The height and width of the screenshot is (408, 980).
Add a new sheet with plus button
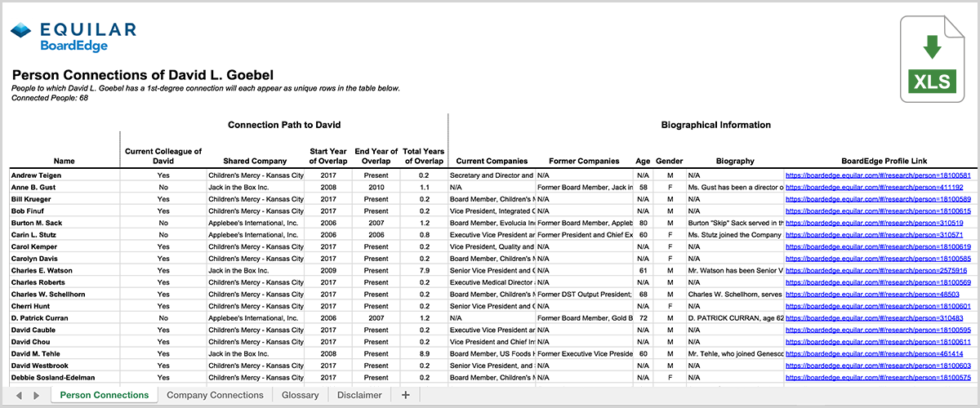click(405, 395)
